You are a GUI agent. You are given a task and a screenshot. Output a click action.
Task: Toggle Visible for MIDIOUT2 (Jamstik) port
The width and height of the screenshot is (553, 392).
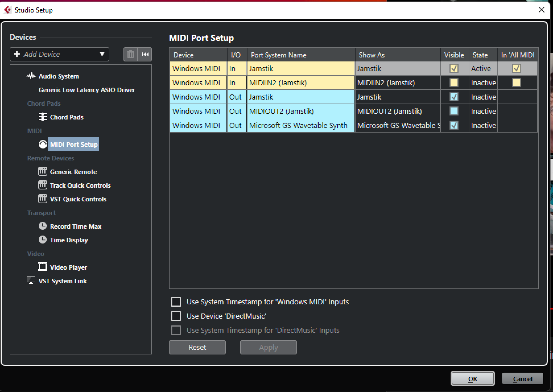454,111
